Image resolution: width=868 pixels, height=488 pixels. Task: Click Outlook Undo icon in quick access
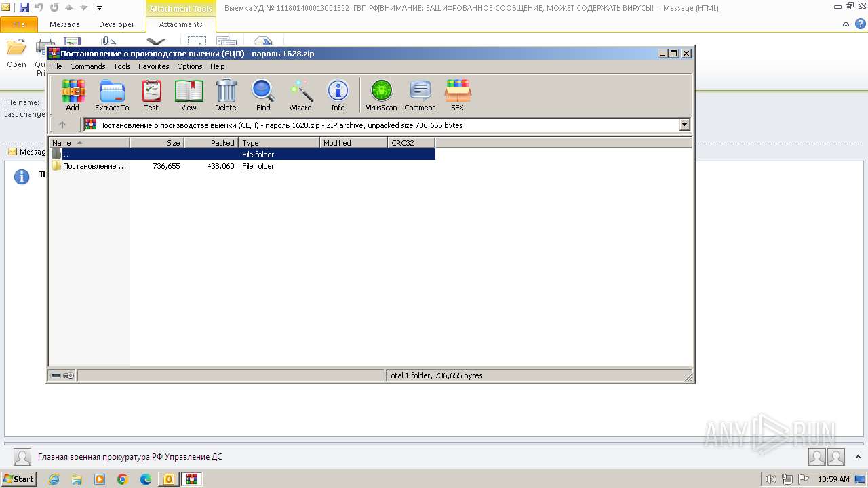[x=39, y=8]
